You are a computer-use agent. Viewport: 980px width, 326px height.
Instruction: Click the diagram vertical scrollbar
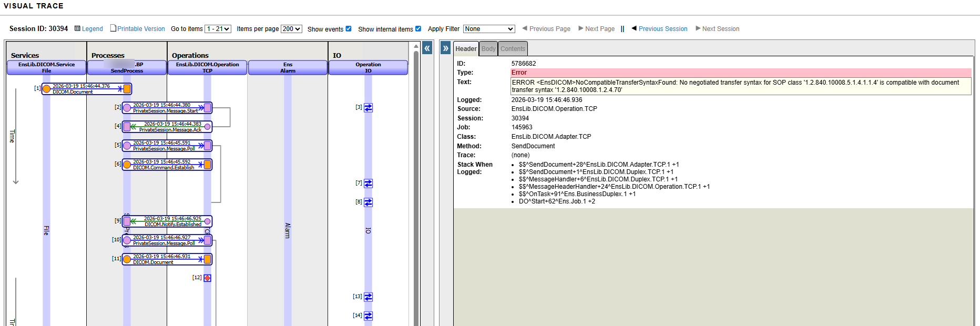[416, 184]
